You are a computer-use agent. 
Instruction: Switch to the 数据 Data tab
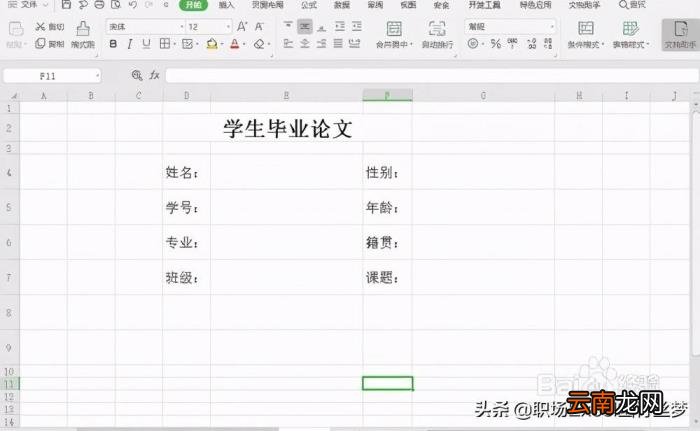click(x=342, y=4)
